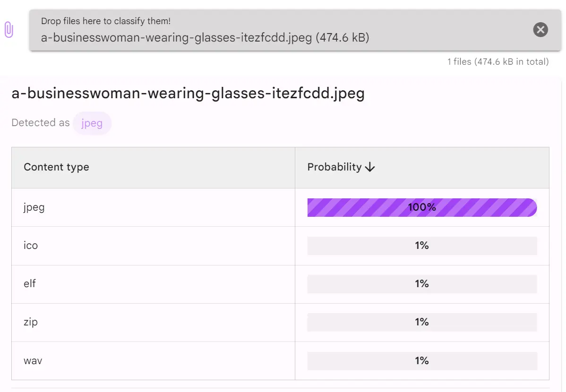Click the paperclip attachment icon
Viewport: 566px width, 392px height.
pos(9,30)
